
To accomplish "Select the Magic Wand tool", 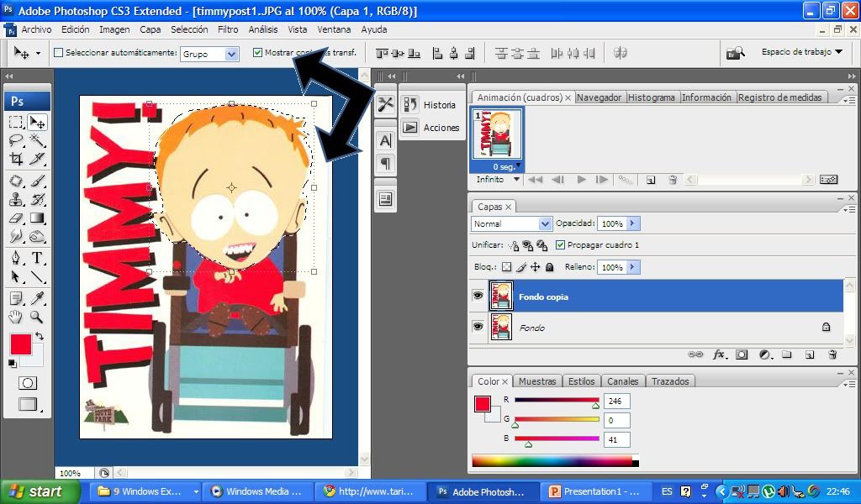I will [x=37, y=139].
